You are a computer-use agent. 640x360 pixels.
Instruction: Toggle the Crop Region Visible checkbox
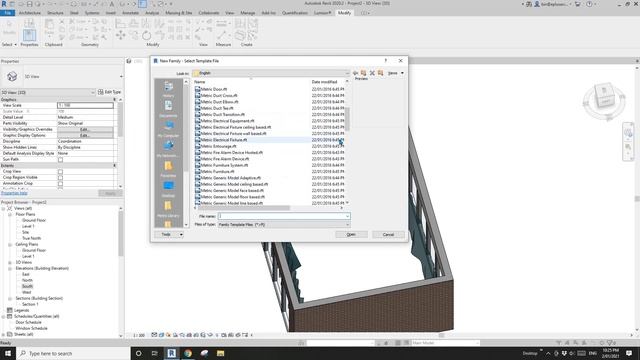click(60, 178)
